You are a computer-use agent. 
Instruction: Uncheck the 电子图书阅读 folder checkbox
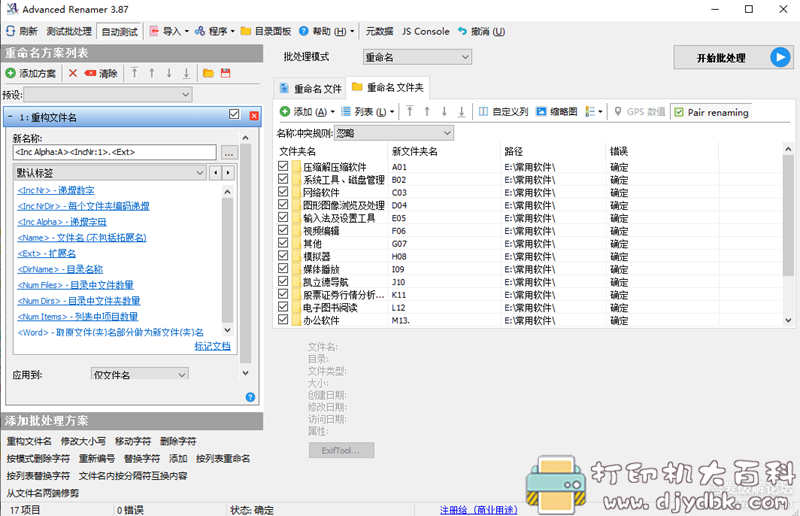click(x=283, y=306)
